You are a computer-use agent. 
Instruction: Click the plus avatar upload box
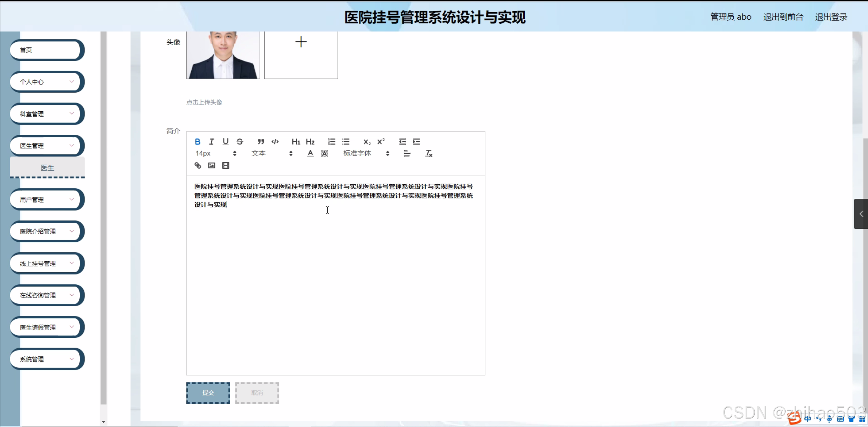pos(301,41)
